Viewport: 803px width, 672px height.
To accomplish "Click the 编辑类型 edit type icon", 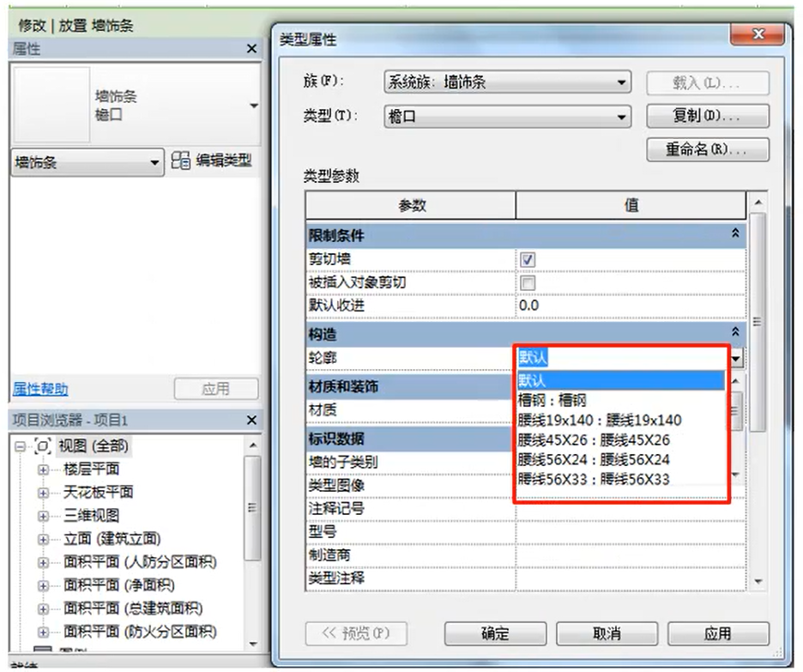I will 180,160.
